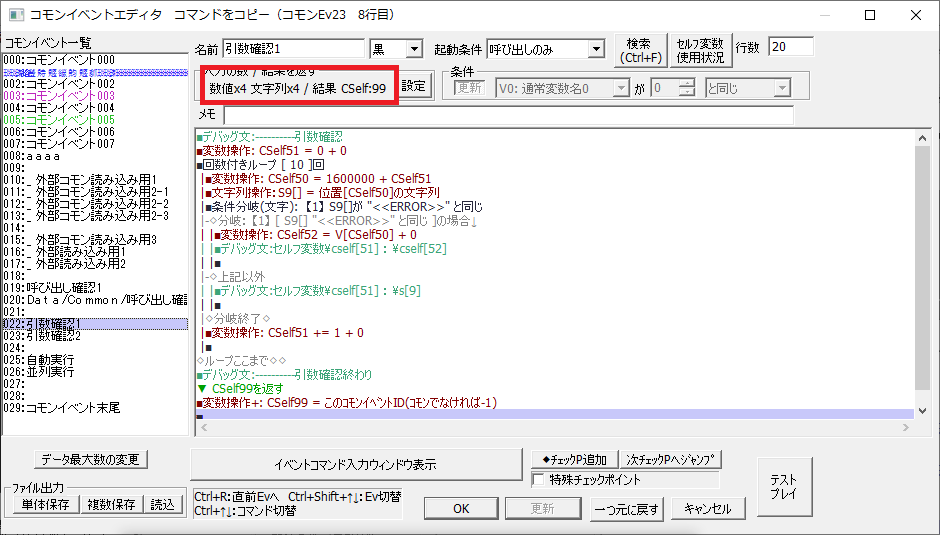Open イベントコマンド入力ウィンドウ表示

(356, 464)
